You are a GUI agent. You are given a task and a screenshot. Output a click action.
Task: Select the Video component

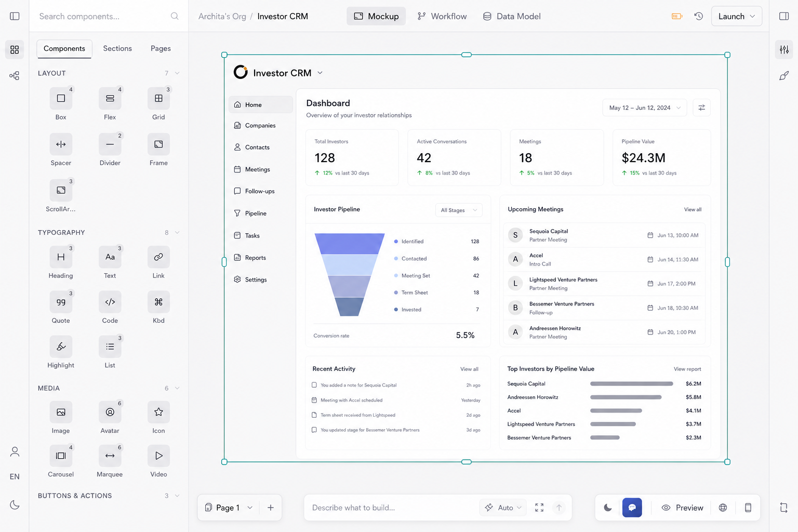[158, 456]
